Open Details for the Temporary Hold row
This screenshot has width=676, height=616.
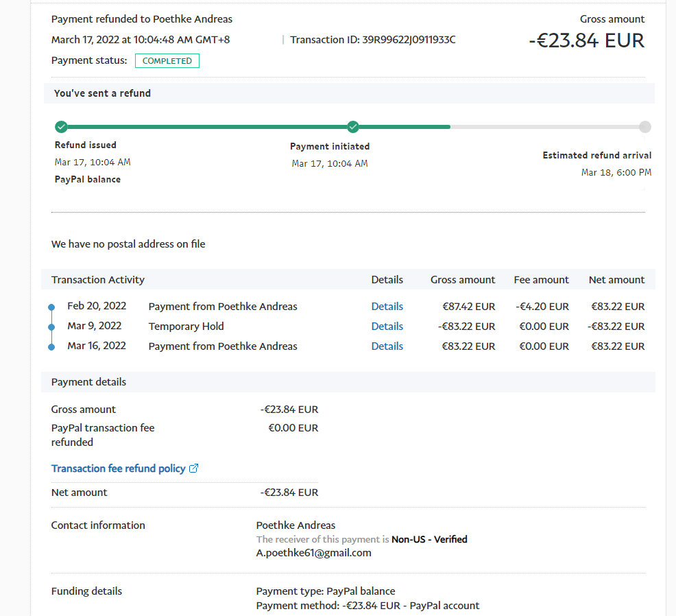(x=387, y=327)
